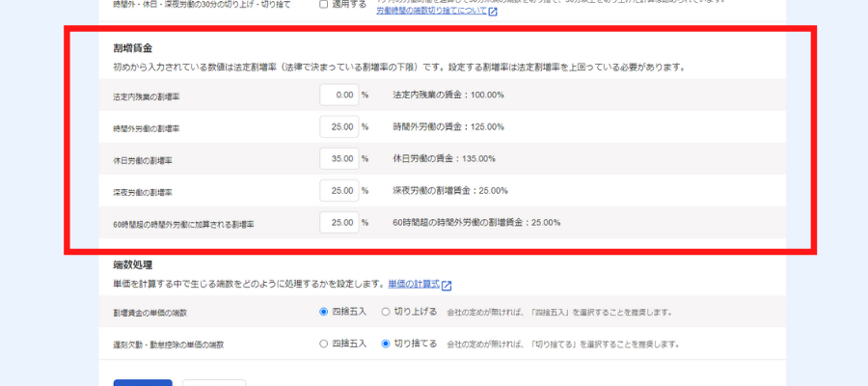Click the external-link icon next to 単価の計算式

(447, 286)
